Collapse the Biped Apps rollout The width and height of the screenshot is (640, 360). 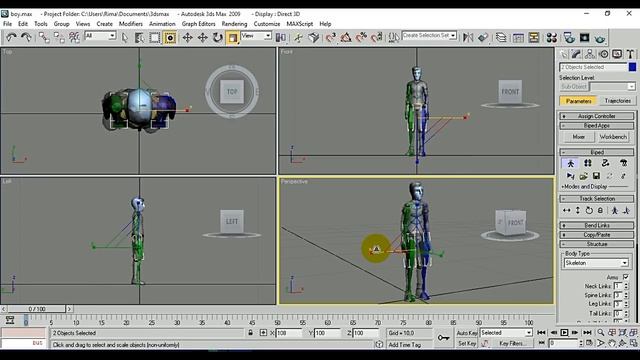tap(596, 126)
